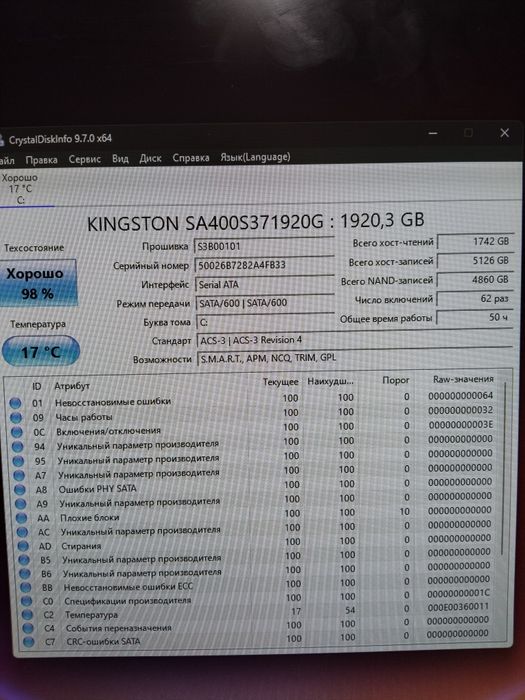Select the Ошибки PHY SATA row
This screenshot has width=525, height=700.
pos(257,486)
